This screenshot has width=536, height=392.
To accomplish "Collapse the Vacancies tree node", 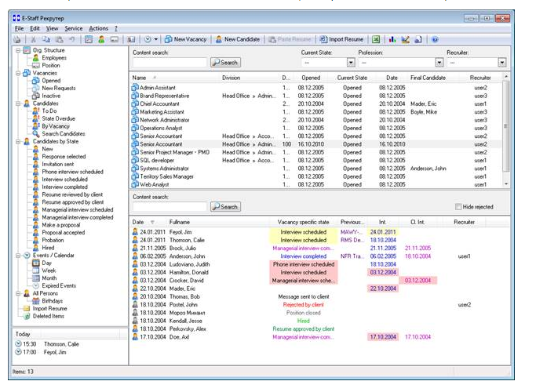I will [18, 73].
